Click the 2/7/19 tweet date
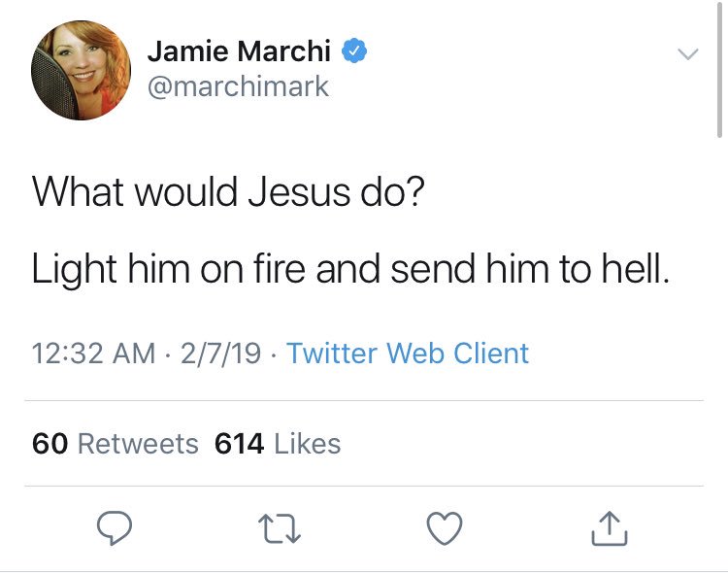728x573 pixels. tap(220, 354)
